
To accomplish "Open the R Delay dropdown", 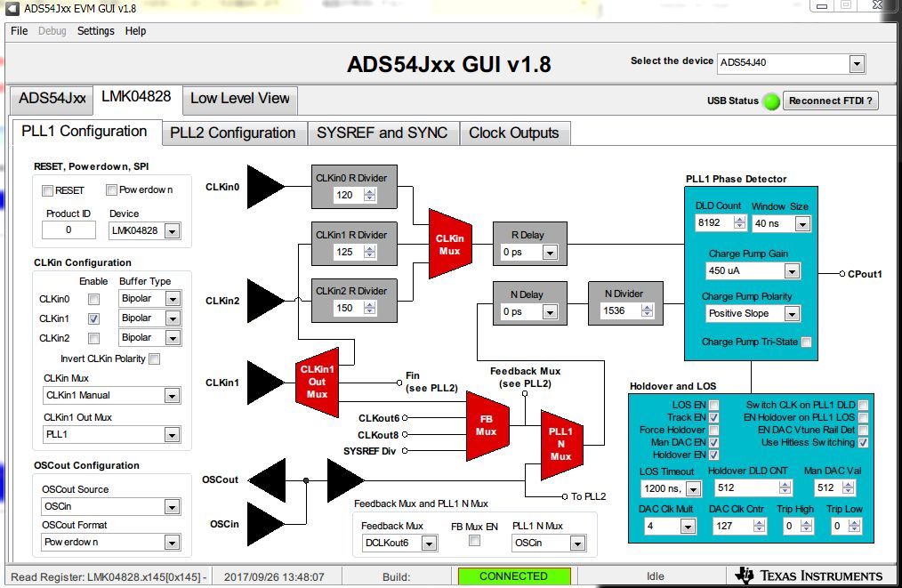I will pyautogui.click(x=529, y=252).
